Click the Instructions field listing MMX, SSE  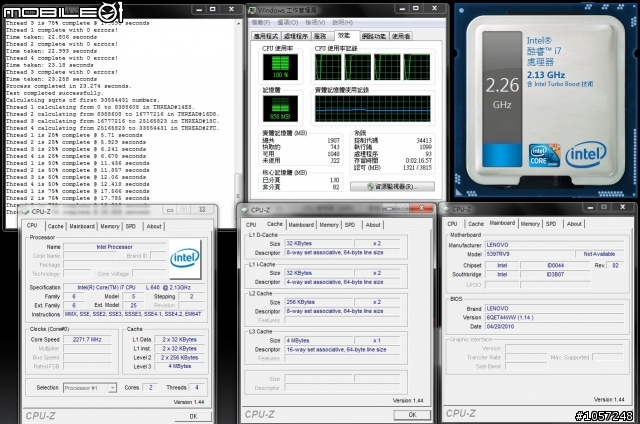click(134, 314)
